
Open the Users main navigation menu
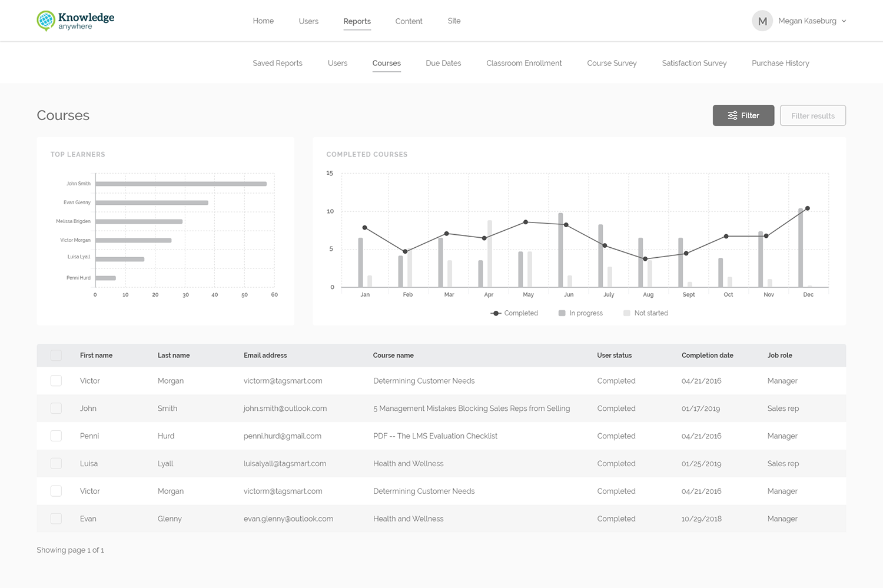point(308,21)
